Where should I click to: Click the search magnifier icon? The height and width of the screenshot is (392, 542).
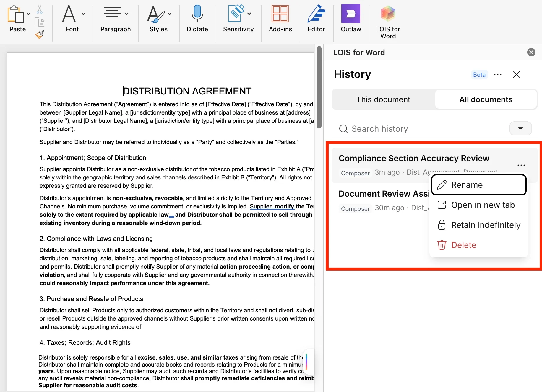(343, 129)
